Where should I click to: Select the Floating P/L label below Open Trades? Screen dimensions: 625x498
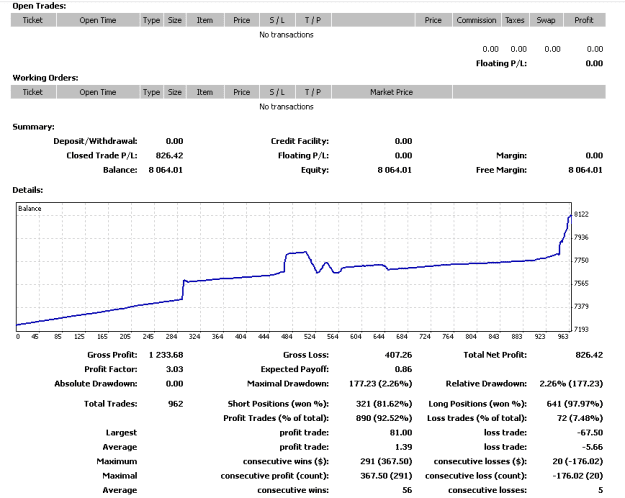pyautogui.click(x=501, y=63)
